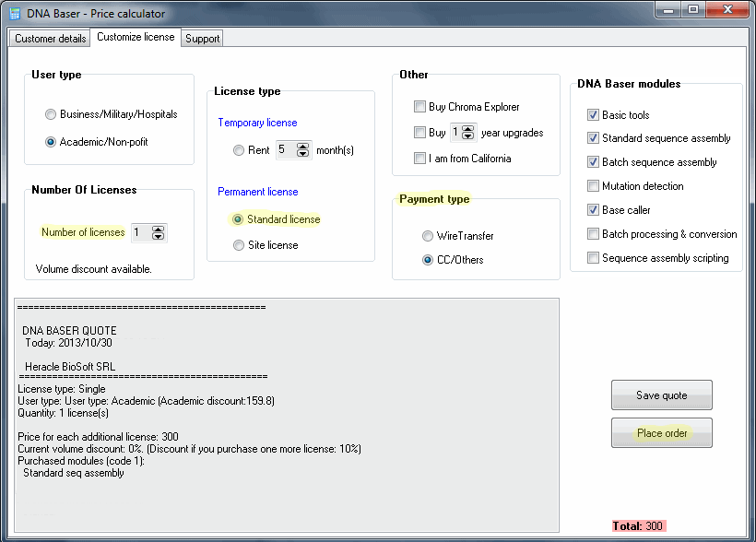
Task: Maximize the Price calculator window
Action: coord(692,10)
